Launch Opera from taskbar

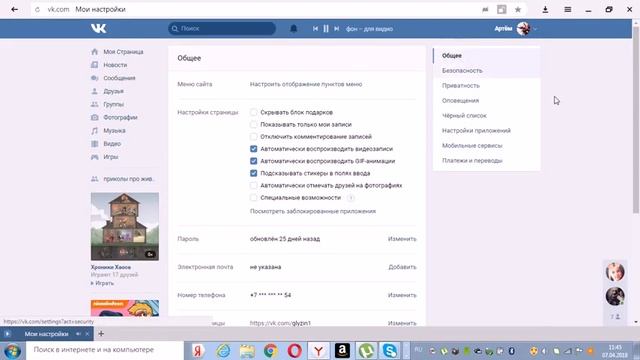294,351
